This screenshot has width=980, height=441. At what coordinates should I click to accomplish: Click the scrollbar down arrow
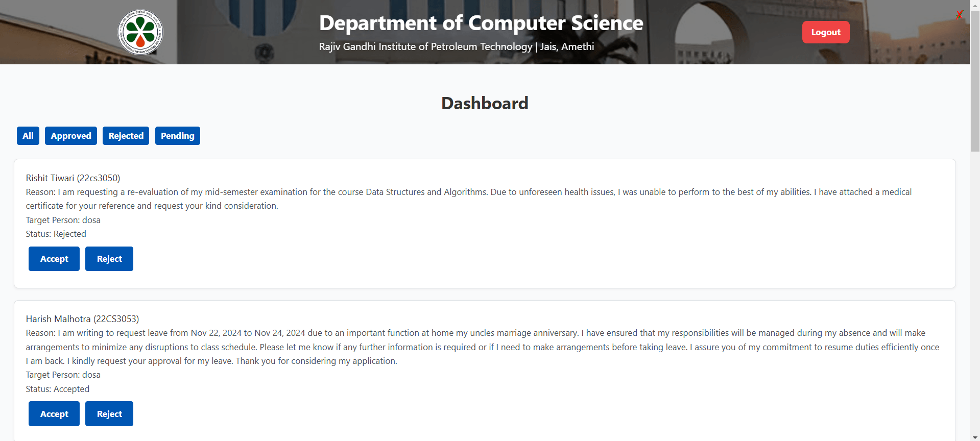pos(975,437)
